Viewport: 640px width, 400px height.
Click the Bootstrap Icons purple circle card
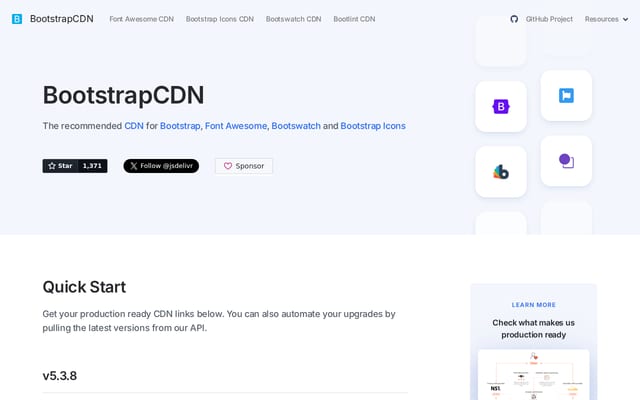click(x=566, y=161)
